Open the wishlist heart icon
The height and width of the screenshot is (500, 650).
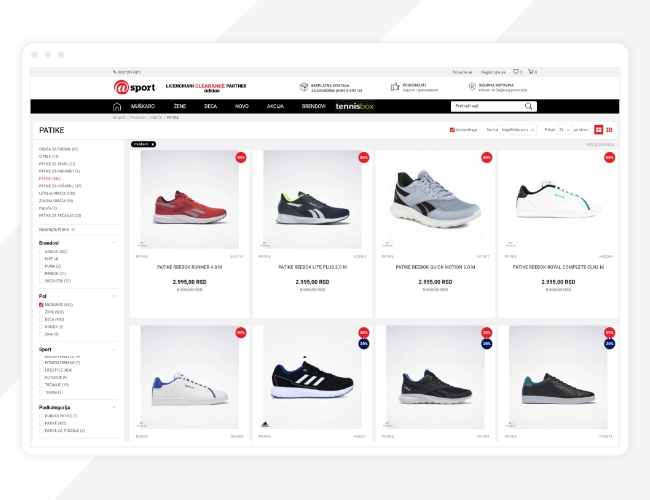[516, 72]
